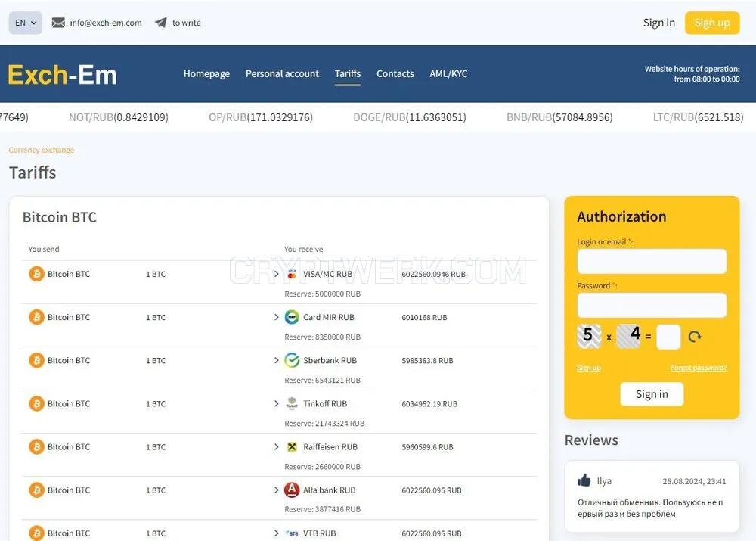This screenshot has height=541, width=756.
Task: Select the Tinkoff RUB direction
Action: pyautogui.click(x=325, y=404)
